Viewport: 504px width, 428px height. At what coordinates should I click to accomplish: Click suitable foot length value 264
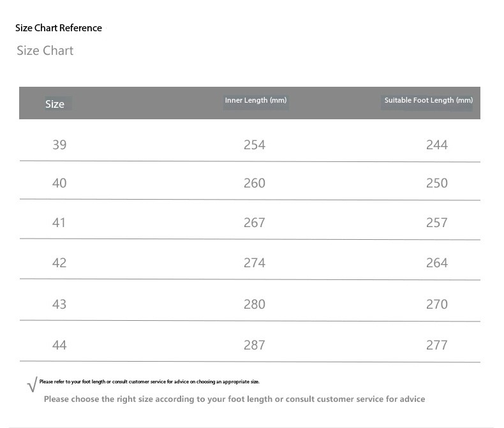(x=437, y=263)
